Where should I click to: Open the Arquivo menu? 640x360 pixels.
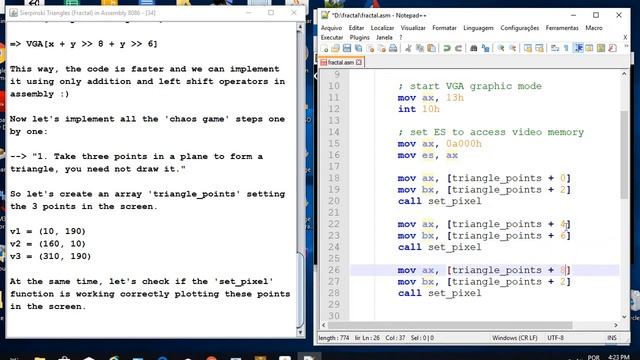(x=331, y=28)
